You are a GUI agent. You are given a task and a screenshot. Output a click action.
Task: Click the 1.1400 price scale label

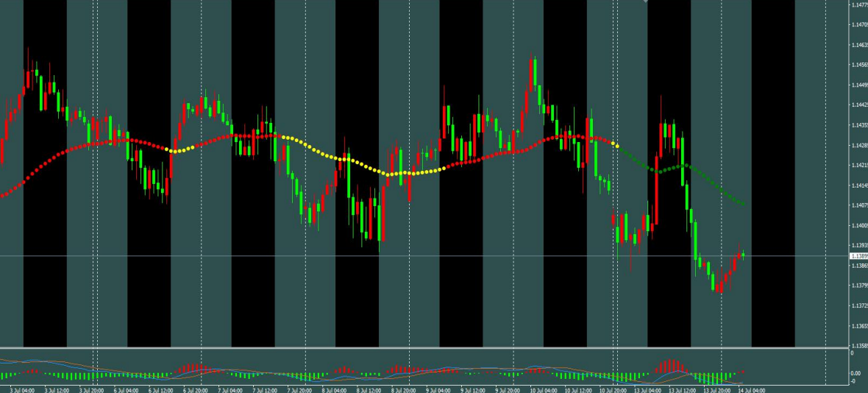click(860, 226)
